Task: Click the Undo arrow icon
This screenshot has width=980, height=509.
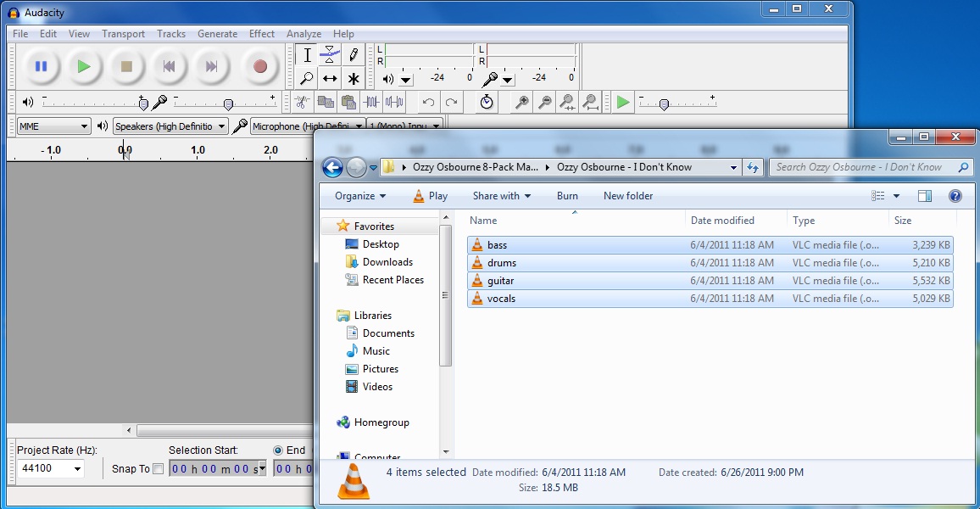Action: coord(428,103)
